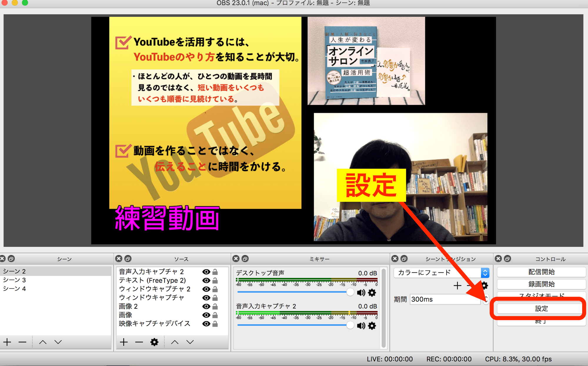Select the webcam video in preview
This screenshot has height=366, width=588.
pos(400,177)
